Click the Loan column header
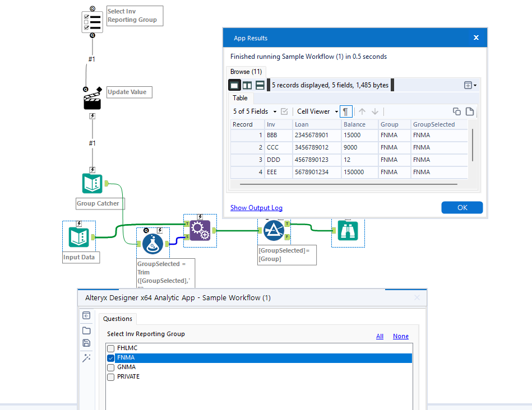 point(317,124)
